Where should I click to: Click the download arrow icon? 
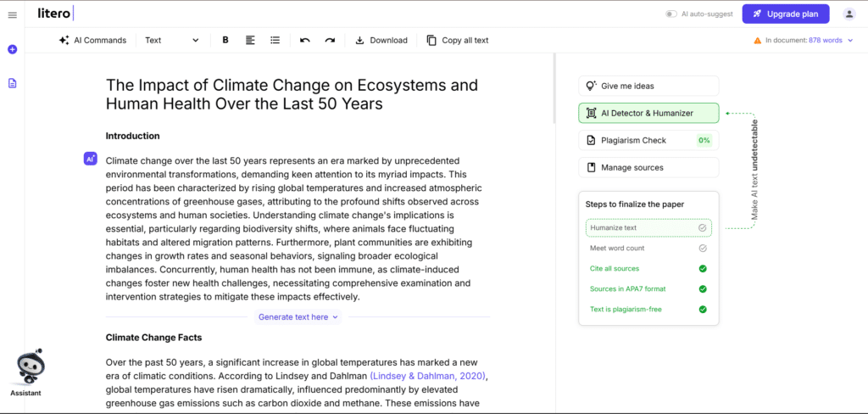pos(359,40)
